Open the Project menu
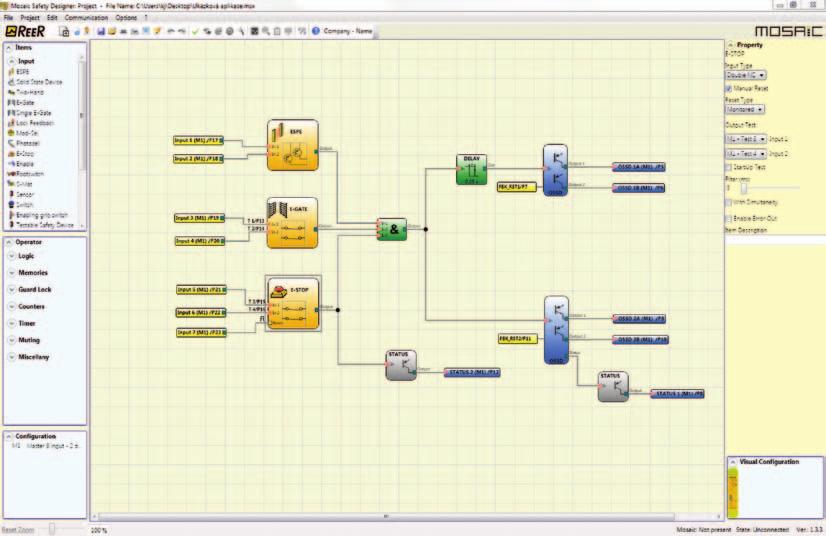Image resolution: width=826 pixels, height=536 pixels. [30, 17]
